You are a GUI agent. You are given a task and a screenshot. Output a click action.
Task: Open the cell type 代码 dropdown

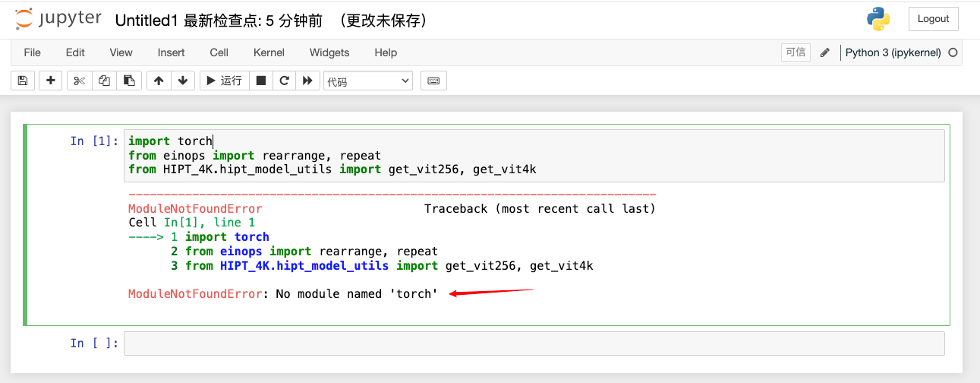click(368, 81)
